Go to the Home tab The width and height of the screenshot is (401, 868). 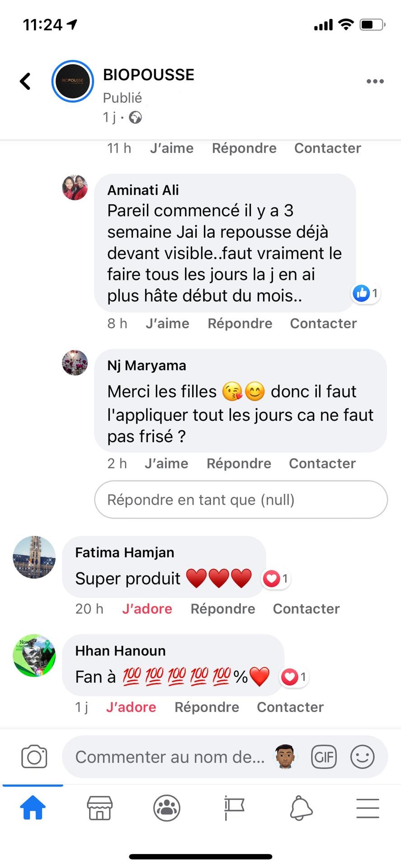[33, 808]
